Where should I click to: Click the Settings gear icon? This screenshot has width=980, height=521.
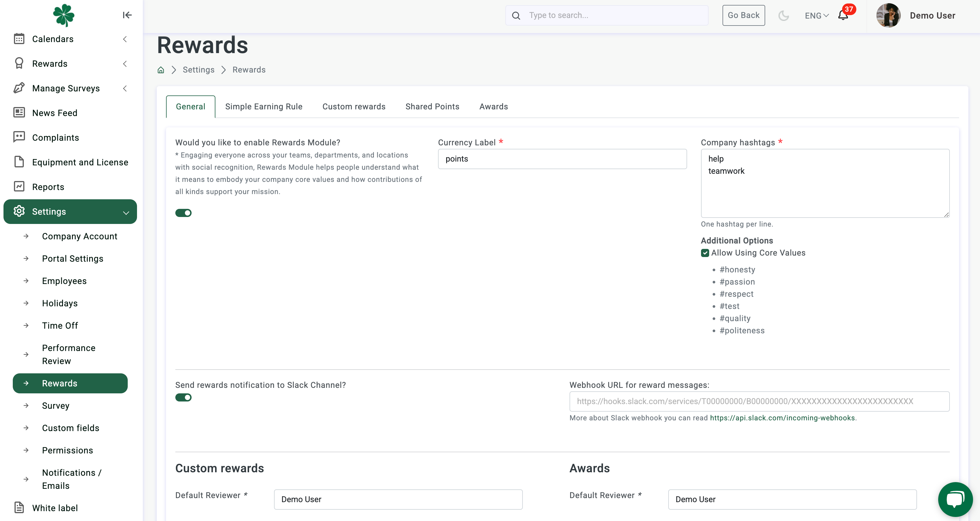(19, 211)
